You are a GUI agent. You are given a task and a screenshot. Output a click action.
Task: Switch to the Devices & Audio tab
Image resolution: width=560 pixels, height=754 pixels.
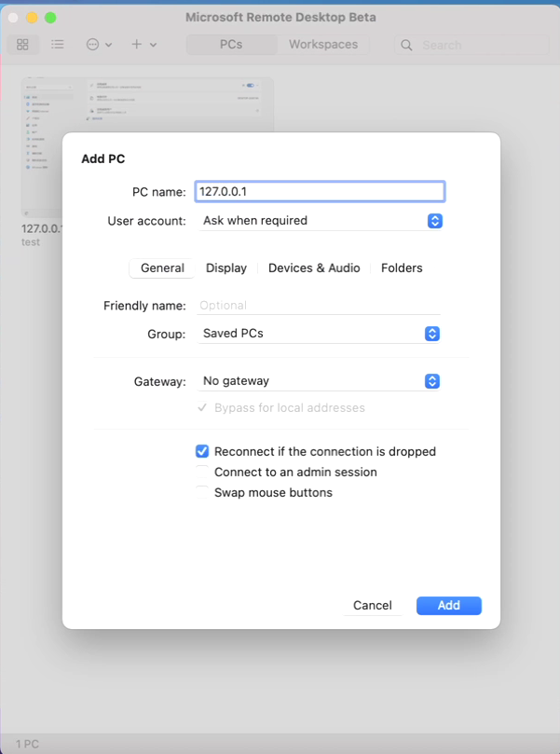click(314, 268)
